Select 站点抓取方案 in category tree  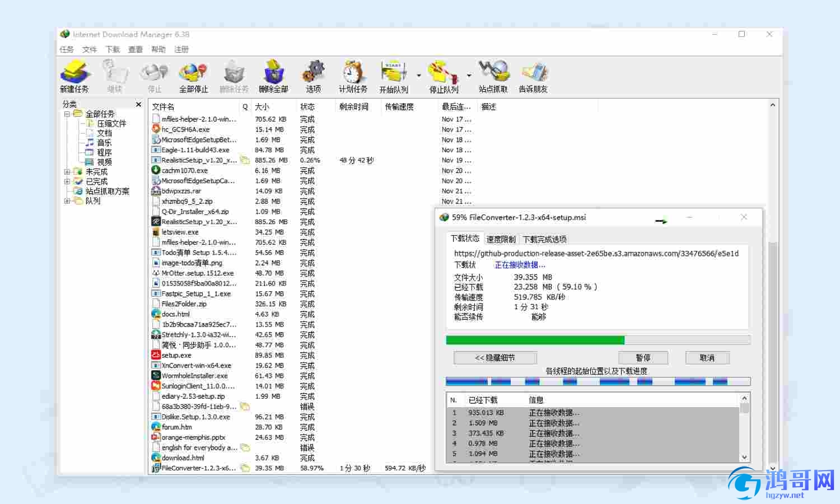pos(107,191)
